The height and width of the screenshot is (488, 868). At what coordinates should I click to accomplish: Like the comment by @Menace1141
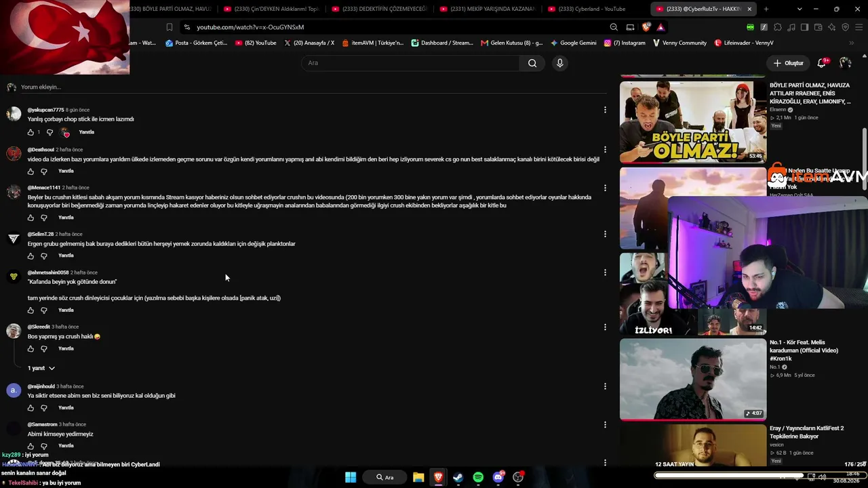point(31,218)
